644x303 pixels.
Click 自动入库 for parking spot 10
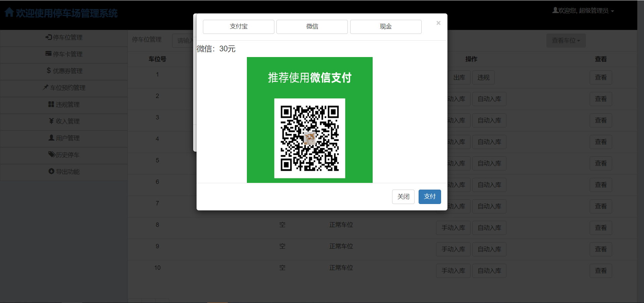pos(489,271)
